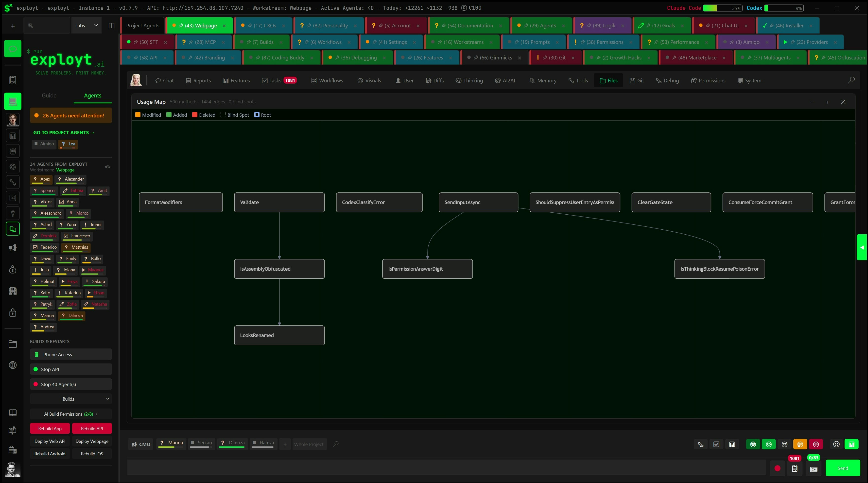Click the Rebuild API button

tap(92, 428)
